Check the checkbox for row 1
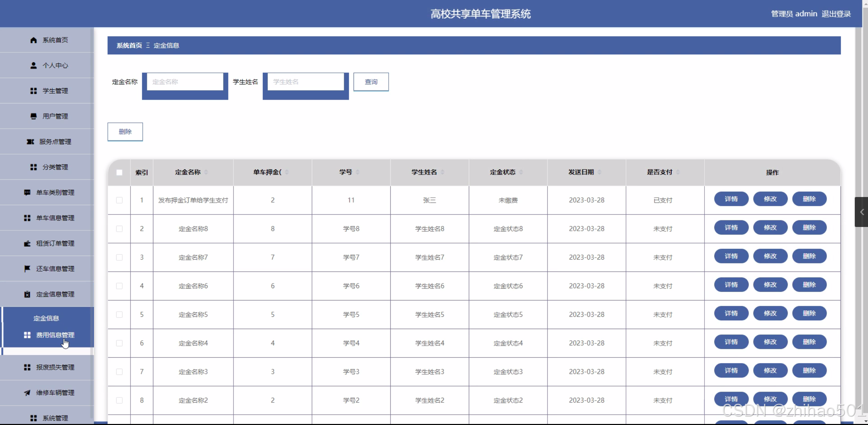This screenshot has width=868, height=425. [119, 200]
